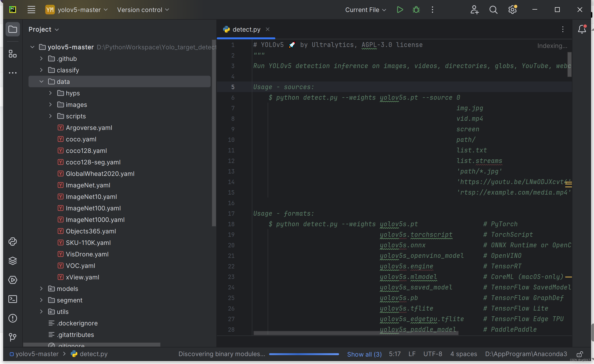
Task: Open Python Console tool window
Action: [x=12, y=242]
